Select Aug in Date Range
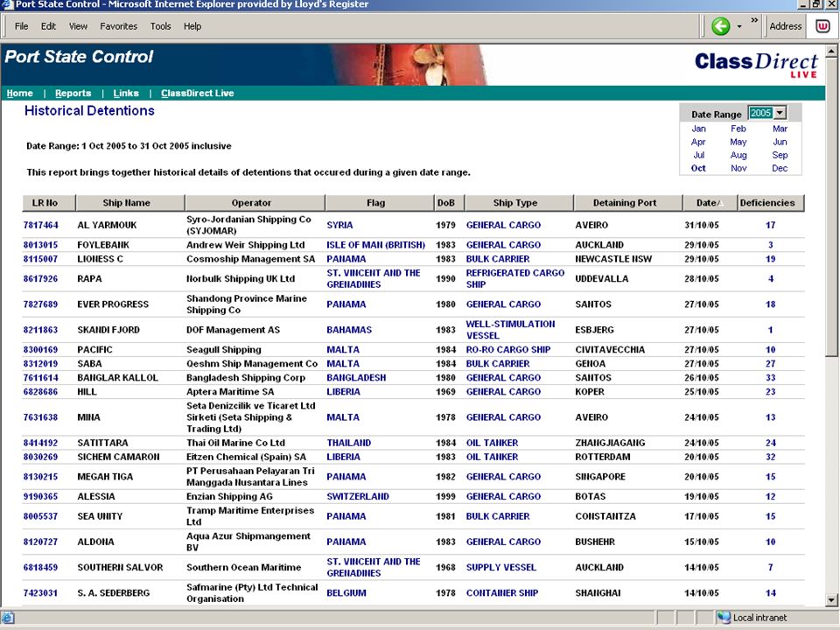 [738, 155]
